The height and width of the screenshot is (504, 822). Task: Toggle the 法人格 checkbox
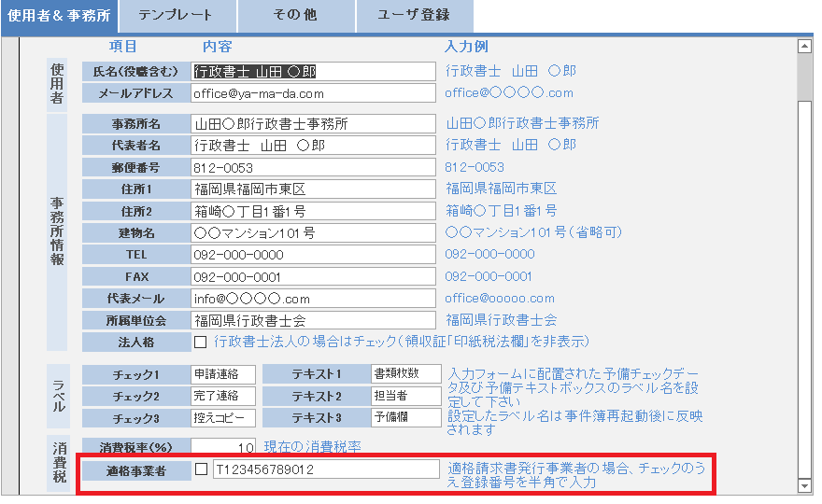(200, 343)
